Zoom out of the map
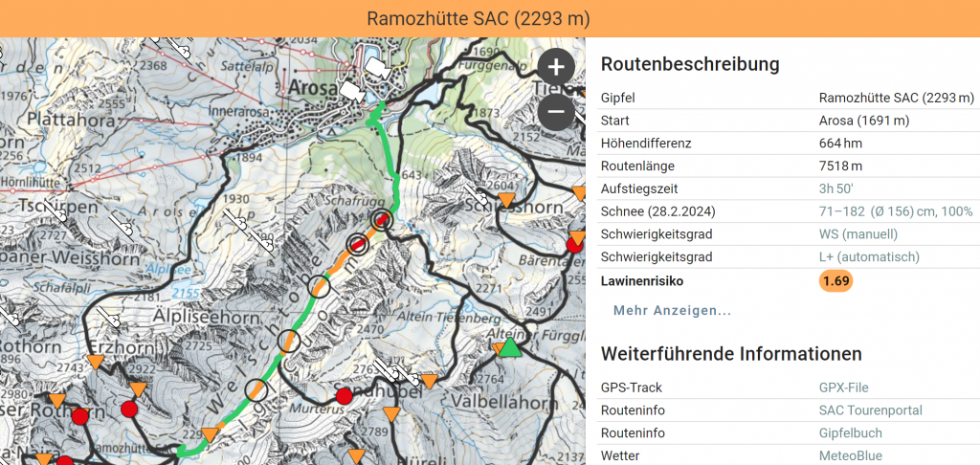Image resolution: width=980 pixels, height=465 pixels. 556,112
